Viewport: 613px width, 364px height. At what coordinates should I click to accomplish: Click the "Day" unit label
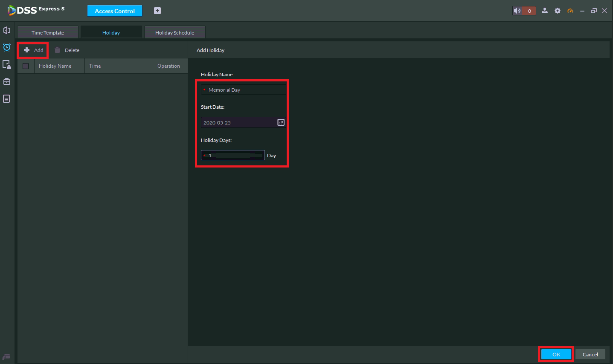tap(271, 156)
